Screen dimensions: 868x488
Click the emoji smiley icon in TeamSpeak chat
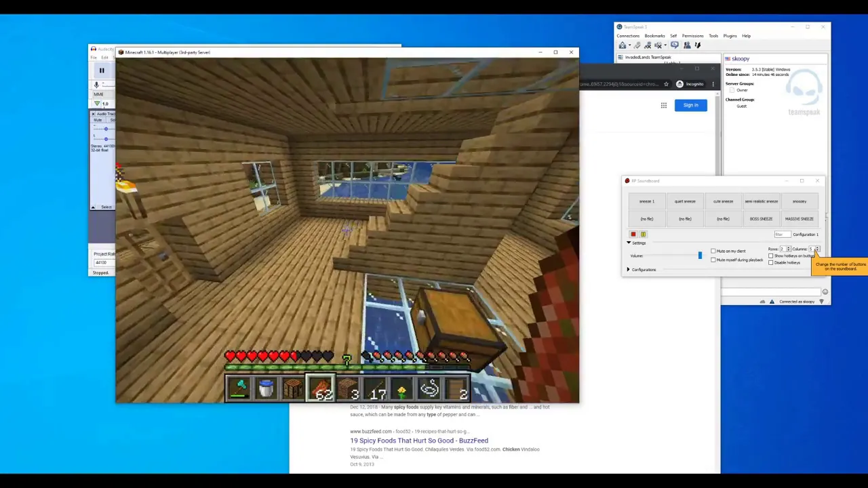[x=825, y=292]
